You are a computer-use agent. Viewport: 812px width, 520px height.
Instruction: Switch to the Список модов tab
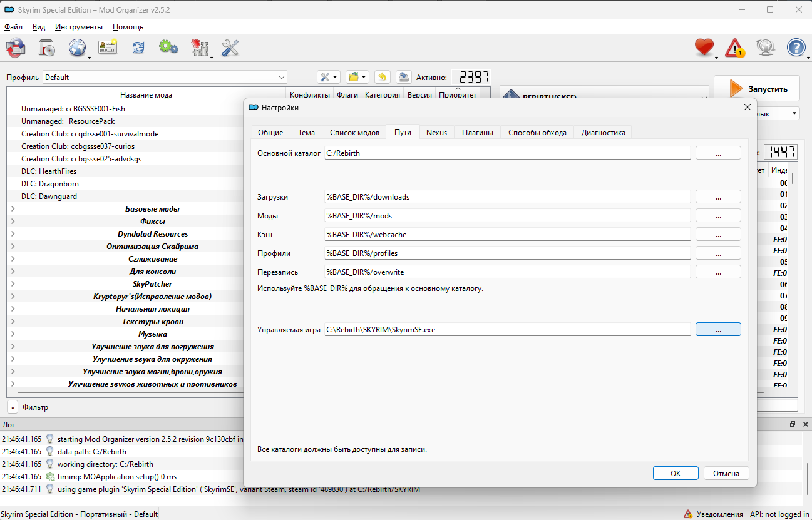point(354,133)
